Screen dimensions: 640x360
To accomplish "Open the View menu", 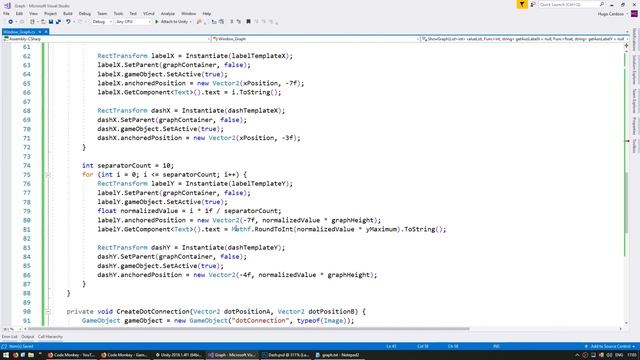I will click(33, 13).
